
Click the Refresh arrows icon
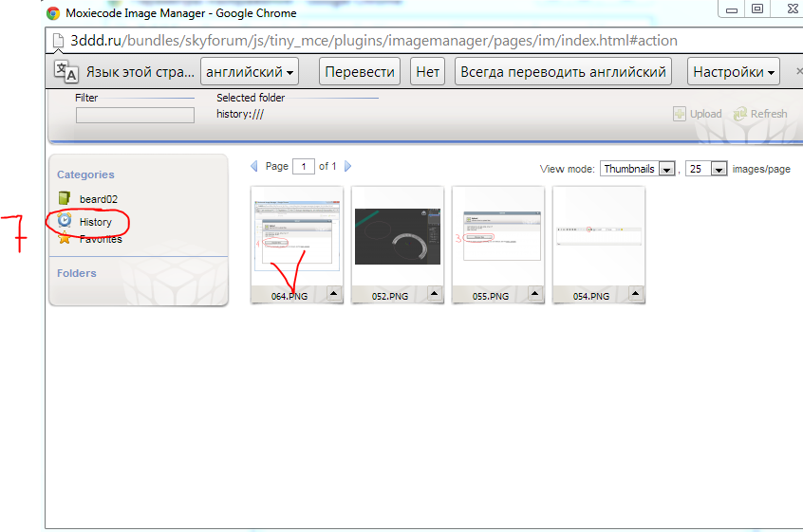[740, 114]
